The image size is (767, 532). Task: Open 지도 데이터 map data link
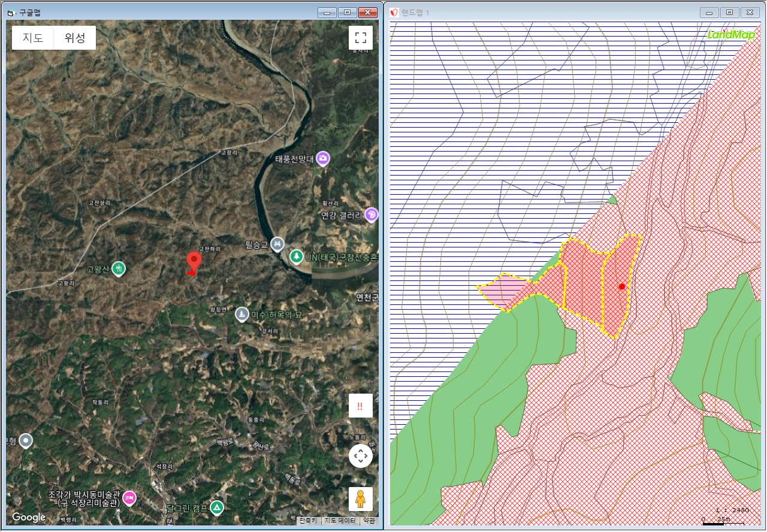[340, 521]
